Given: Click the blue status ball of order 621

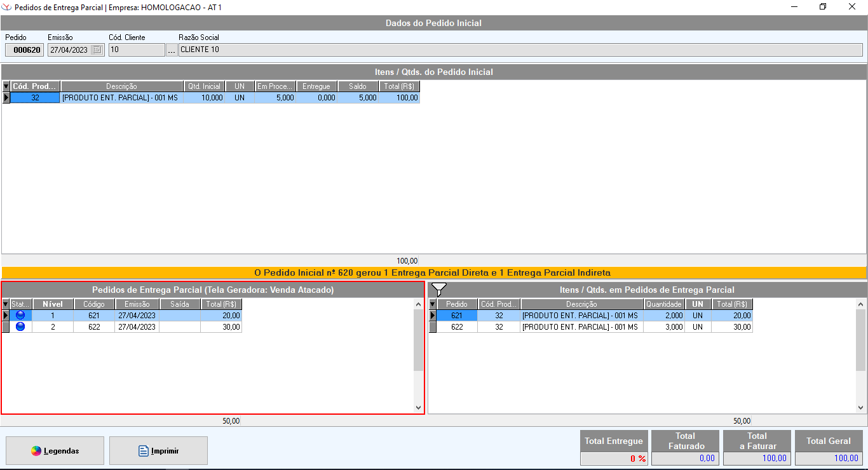Looking at the screenshot, I should (x=20, y=315).
